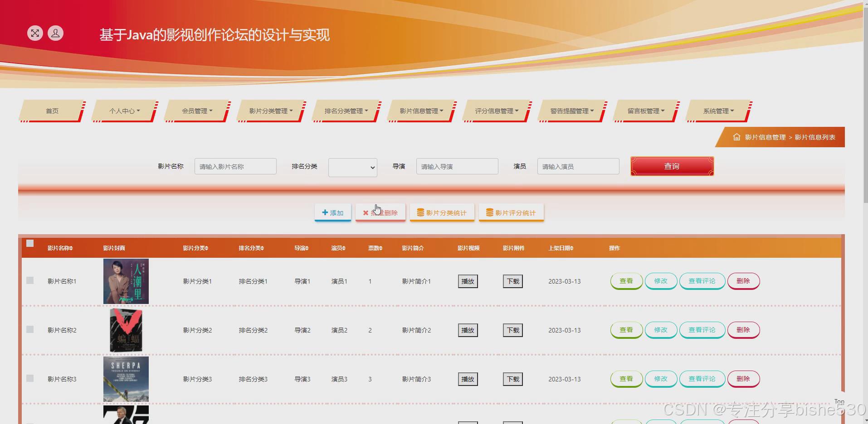The width and height of the screenshot is (868, 424).
Task: Play the video for 影片名称1
Action: tap(468, 281)
